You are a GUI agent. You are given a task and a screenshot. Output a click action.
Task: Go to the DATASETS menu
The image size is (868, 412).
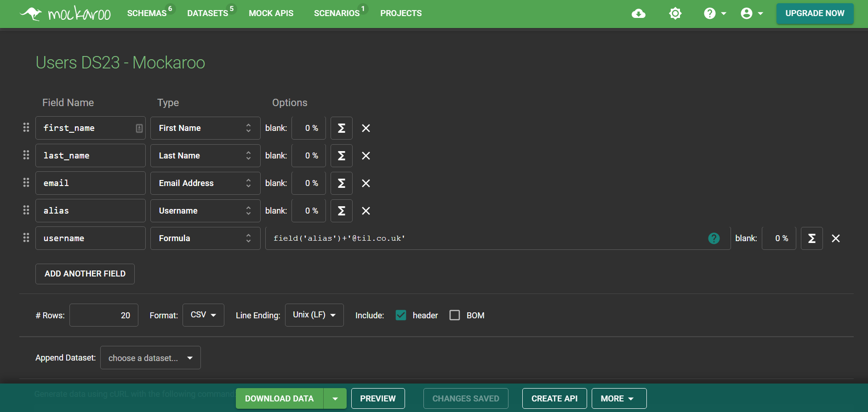207,13
